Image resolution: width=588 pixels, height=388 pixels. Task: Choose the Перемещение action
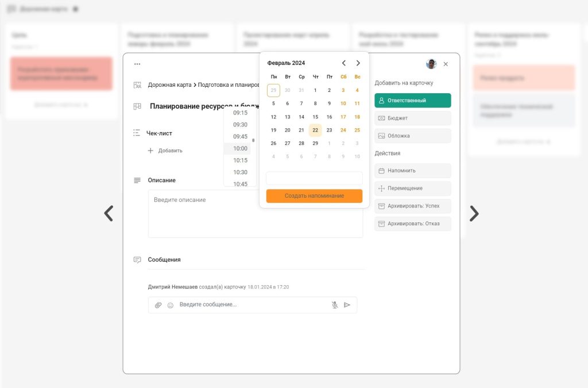coord(412,189)
